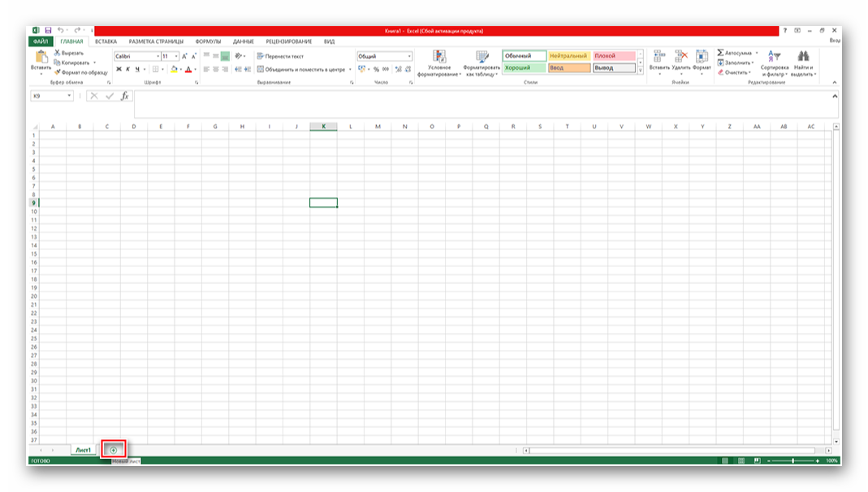Screen dimensions: 868x492
Task: Open Format as Table (Форматировать как таблицу)
Action: (481, 63)
